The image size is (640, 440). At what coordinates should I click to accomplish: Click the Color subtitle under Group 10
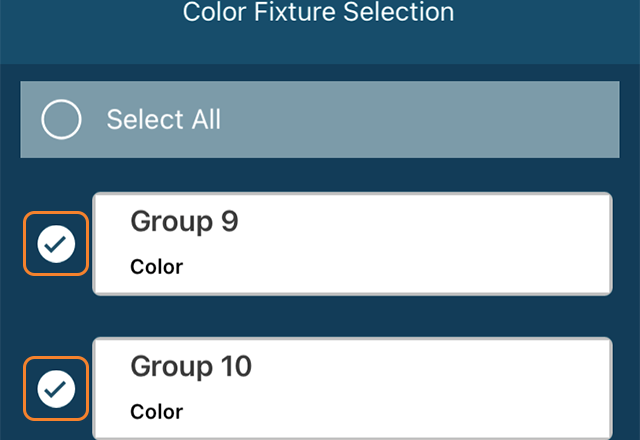click(x=157, y=412)
